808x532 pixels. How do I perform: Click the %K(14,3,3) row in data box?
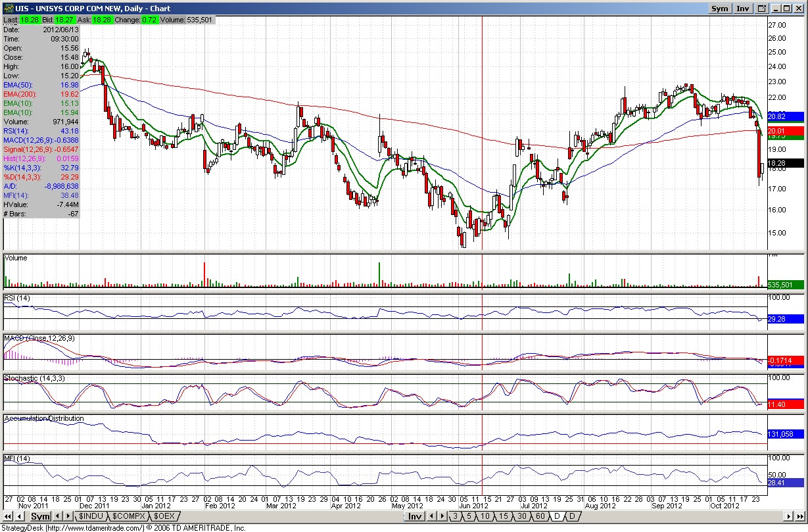(x=41, y=168)
